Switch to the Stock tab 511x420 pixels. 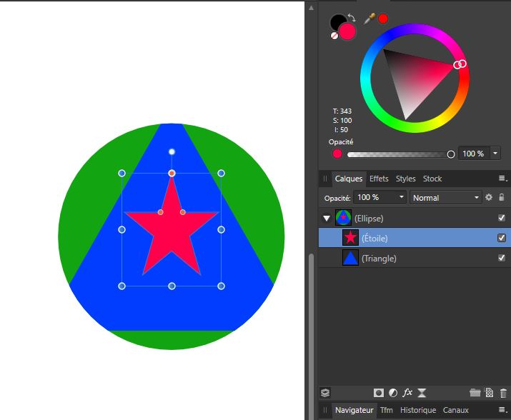point(432,179)
